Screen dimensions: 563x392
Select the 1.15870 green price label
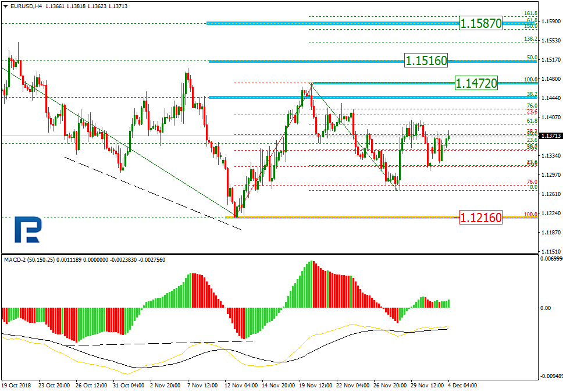click(x=481, y=23)
